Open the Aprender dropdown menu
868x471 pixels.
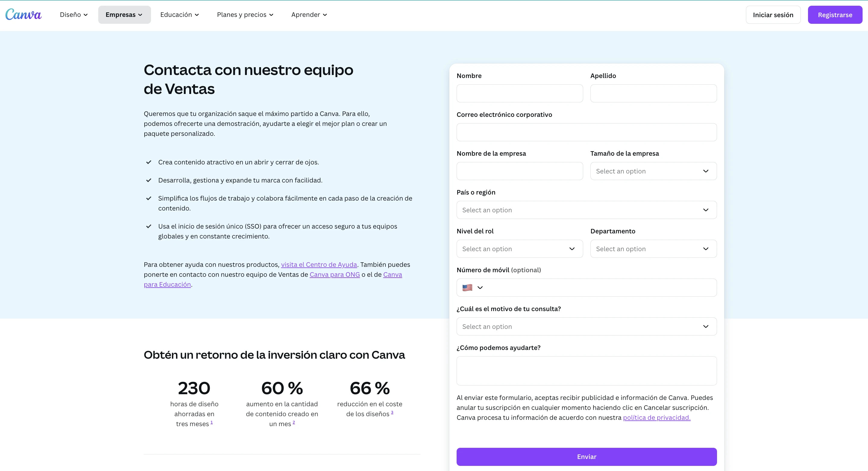pyautogui.click(x=309, y=15)
